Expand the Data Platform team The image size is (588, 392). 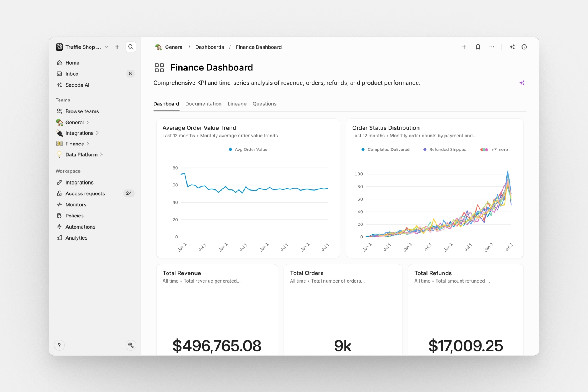pyautogui.click(x=101, y=155)
